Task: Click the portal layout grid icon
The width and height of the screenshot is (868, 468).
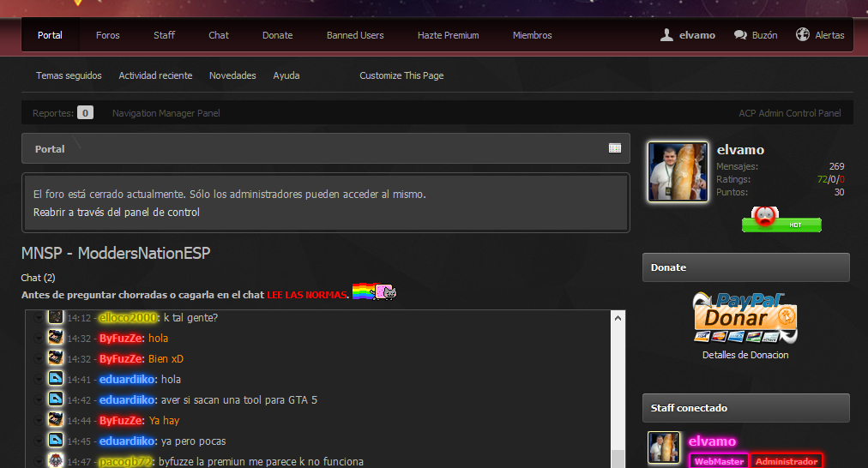Action: pos(615,148)
